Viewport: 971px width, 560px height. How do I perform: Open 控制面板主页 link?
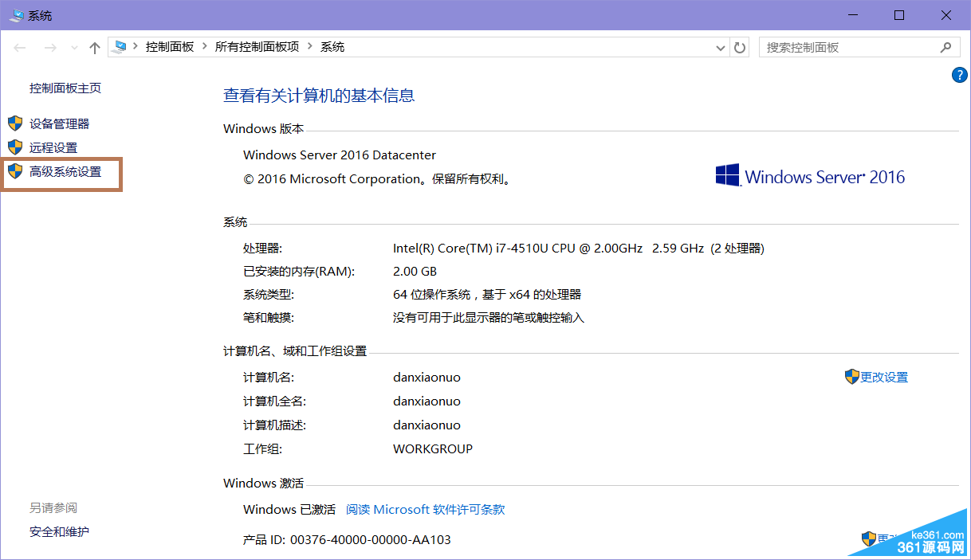(x=65, y=88)
